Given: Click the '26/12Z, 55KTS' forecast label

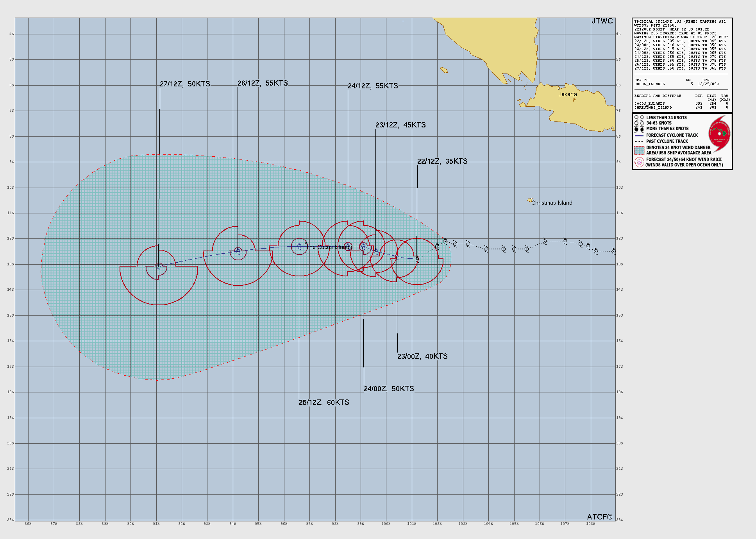Looking at the screenshot, I should (263, 83).
